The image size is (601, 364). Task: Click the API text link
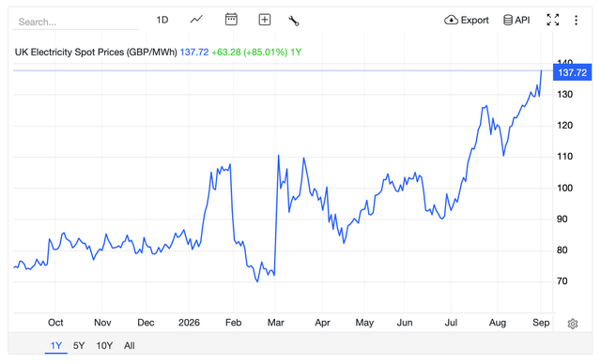click(x=522, y=20)
